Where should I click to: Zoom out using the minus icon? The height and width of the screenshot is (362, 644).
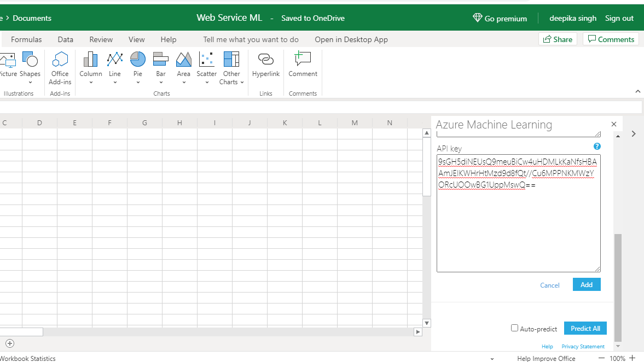[x=602, y=358]
